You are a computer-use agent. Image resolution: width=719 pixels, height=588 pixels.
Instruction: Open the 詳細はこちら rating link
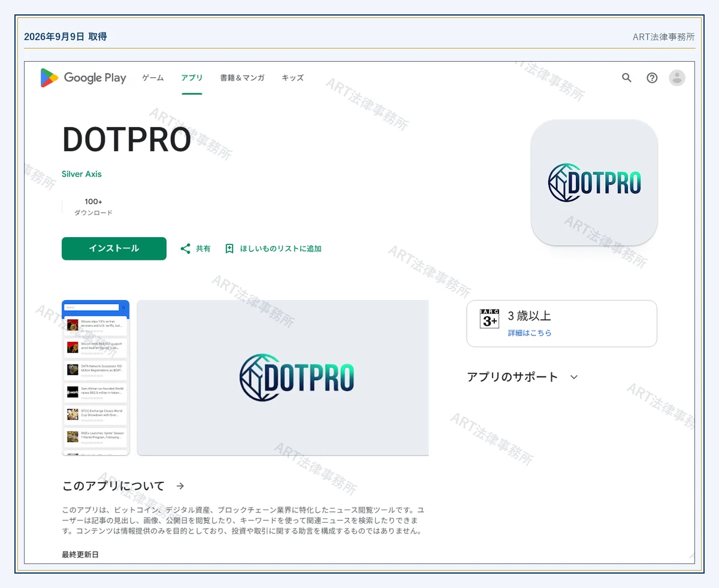click(x=530, y=333)
